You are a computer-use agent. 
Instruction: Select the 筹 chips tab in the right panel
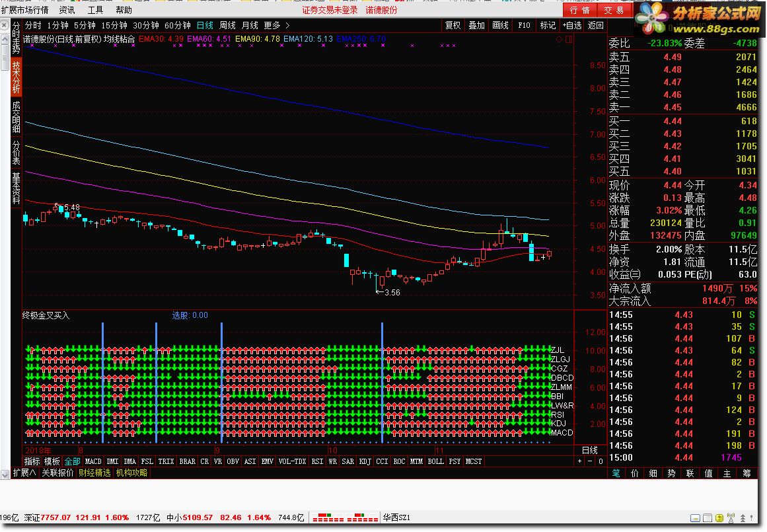point(747,473)
